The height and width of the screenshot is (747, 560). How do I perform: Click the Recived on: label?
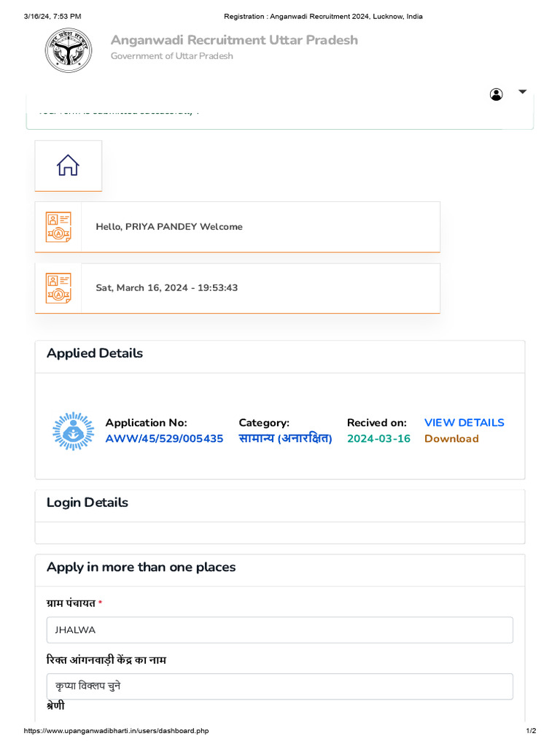coord(377,422)
